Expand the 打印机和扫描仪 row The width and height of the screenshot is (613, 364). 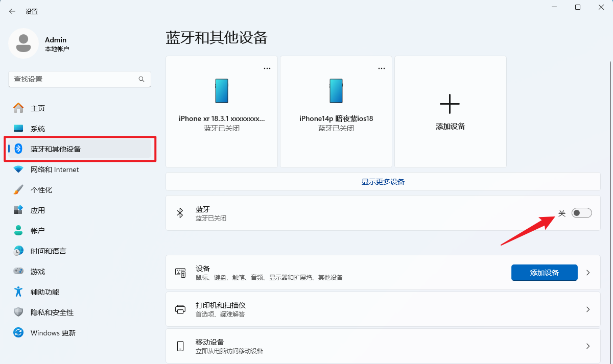[587, 309]
